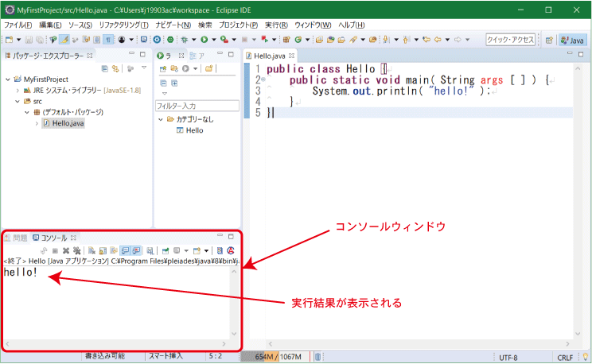
Task: Open the ソース(S) menu
Action: coord(80,25)
